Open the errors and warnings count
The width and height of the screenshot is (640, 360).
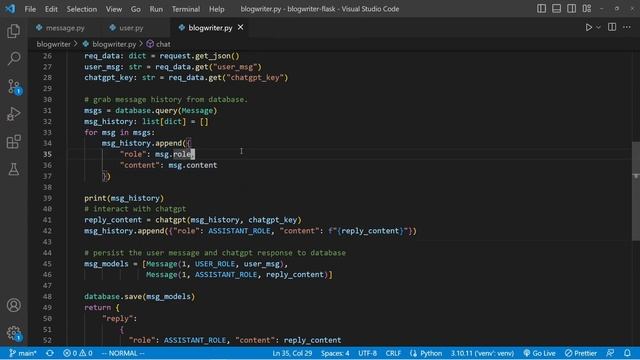click(78, 353)
